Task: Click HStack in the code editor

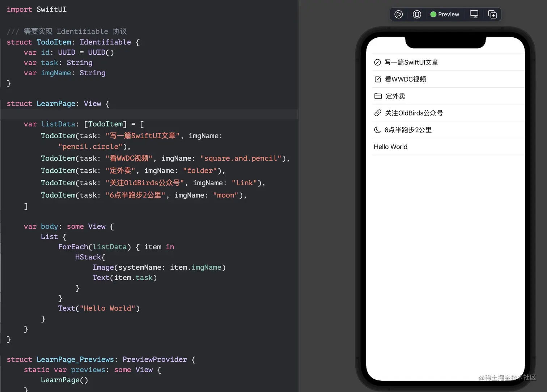Action: click(88, 257)
